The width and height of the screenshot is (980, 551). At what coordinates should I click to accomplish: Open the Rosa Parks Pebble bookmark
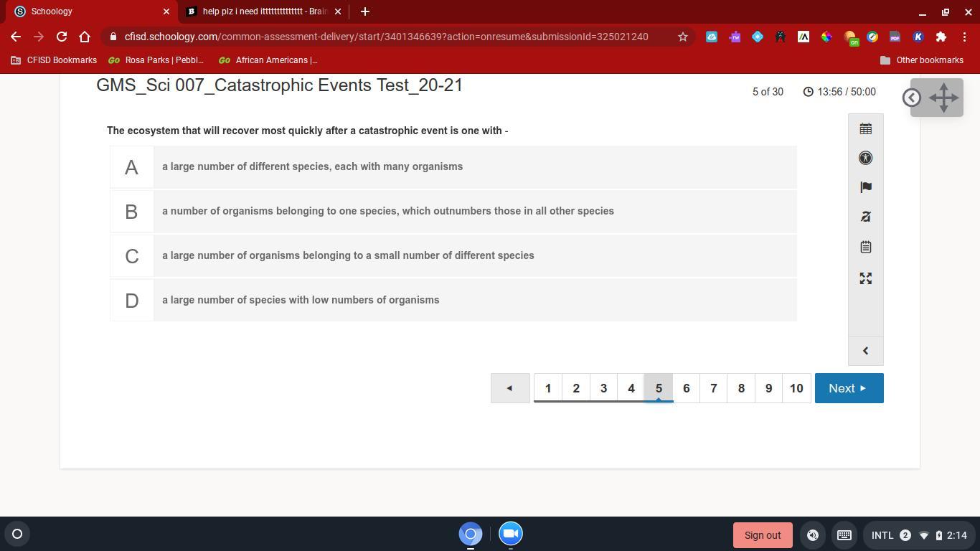[156, 60]
